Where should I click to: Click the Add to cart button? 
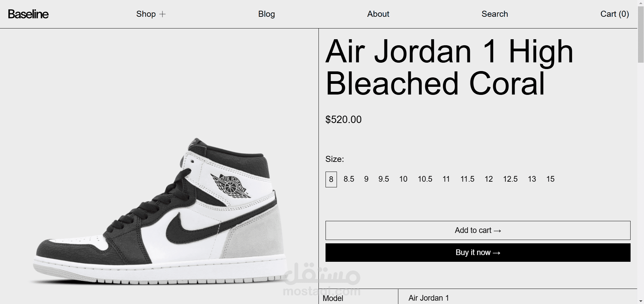478,230
